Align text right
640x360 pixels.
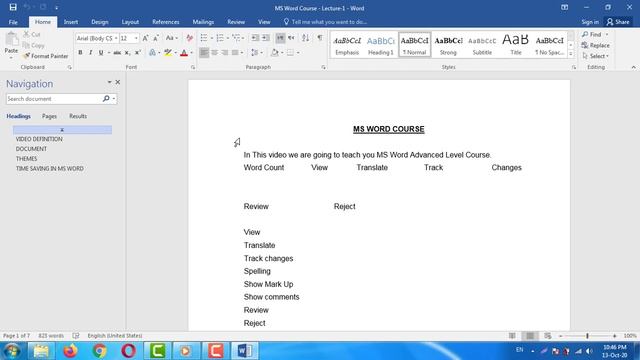point(224,53)
